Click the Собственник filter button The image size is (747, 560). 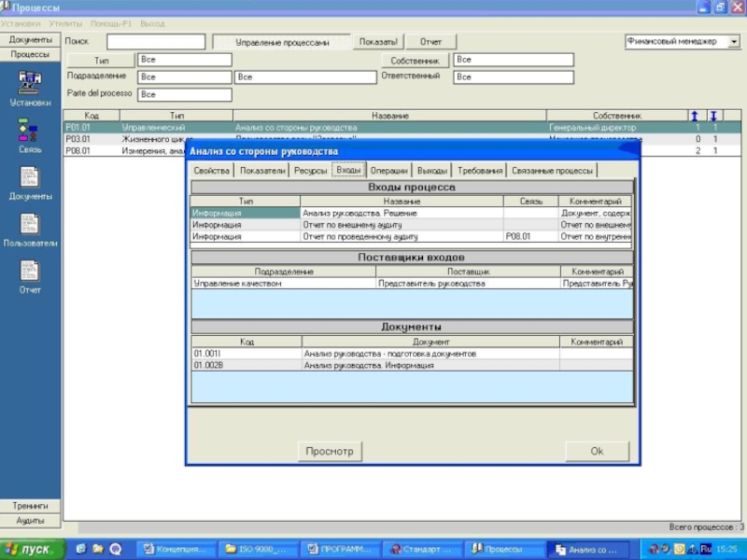[415, 60]
